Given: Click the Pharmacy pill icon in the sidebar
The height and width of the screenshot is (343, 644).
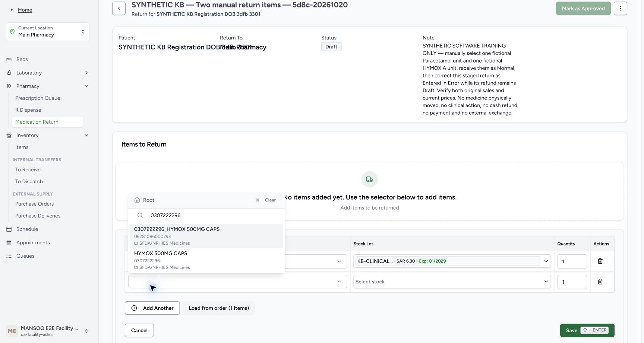Looking at the screenshot, I should 9,86.
